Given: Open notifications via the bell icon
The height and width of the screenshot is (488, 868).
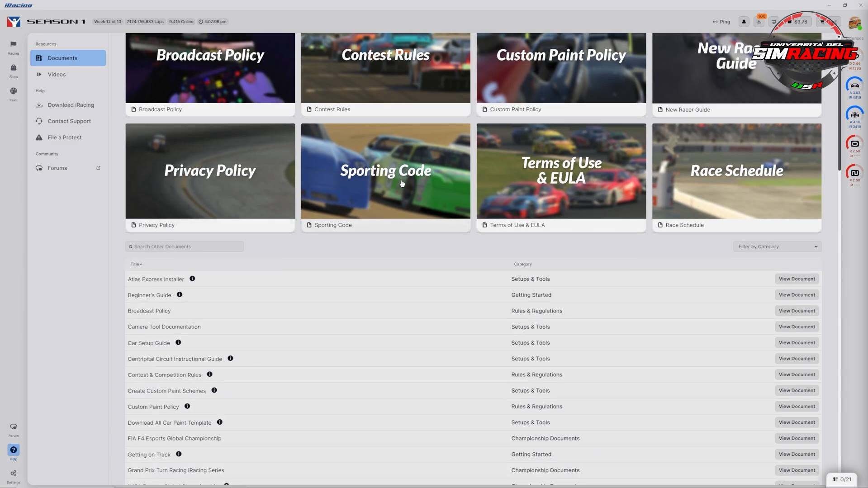Looking at the screenshot, I should 744,21.
